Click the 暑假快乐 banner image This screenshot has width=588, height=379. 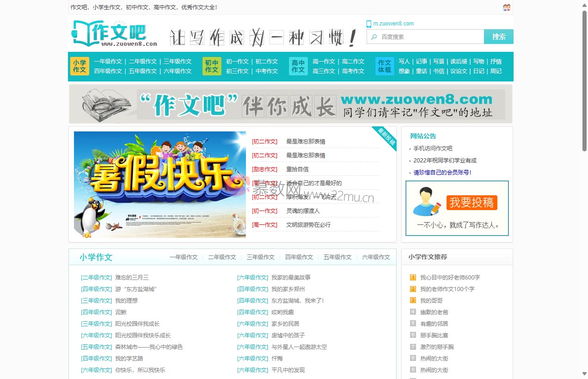coord(159,185)
